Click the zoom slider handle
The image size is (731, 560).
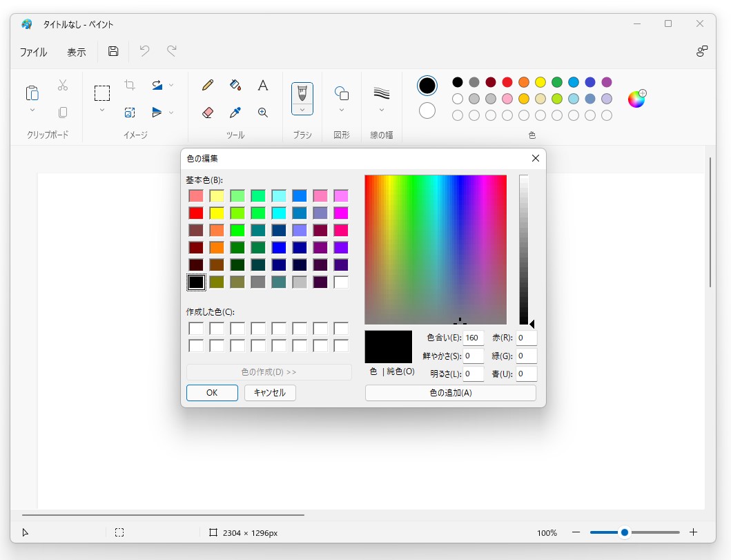(x=625, y=532)
